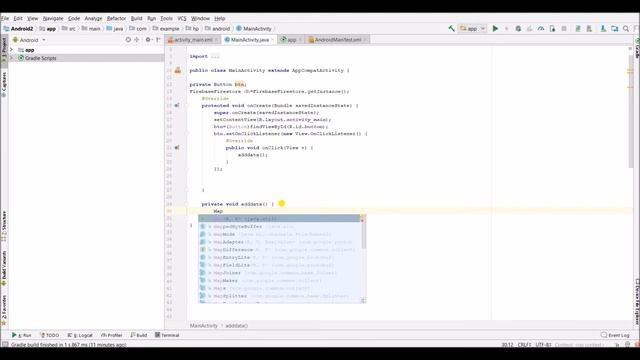The image size is (640, 360).
Task: Open the Logcat tool window button
Action: click(80, 335)
